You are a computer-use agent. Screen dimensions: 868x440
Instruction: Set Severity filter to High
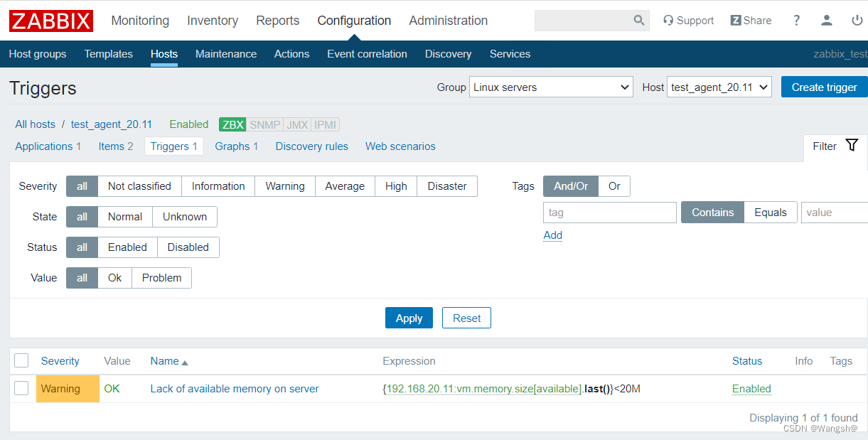(x=396, y=186)
